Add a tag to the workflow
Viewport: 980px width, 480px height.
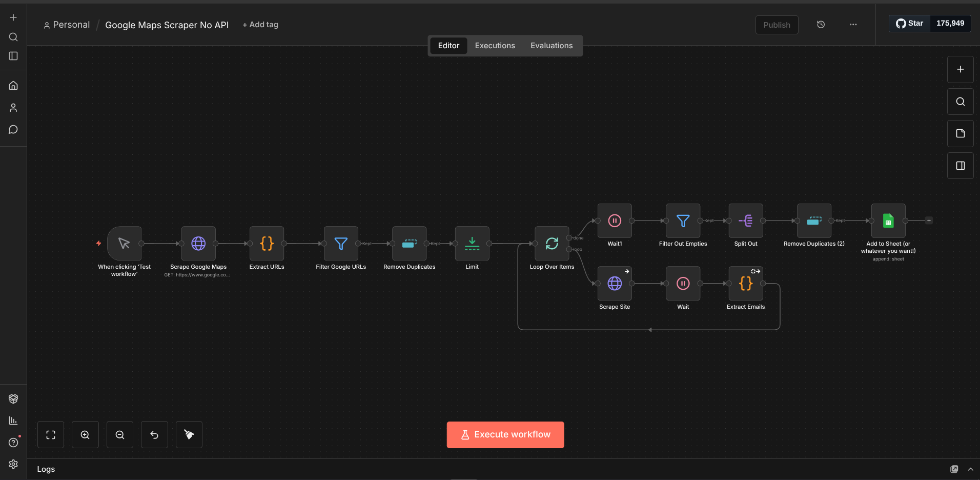point(260,24)
